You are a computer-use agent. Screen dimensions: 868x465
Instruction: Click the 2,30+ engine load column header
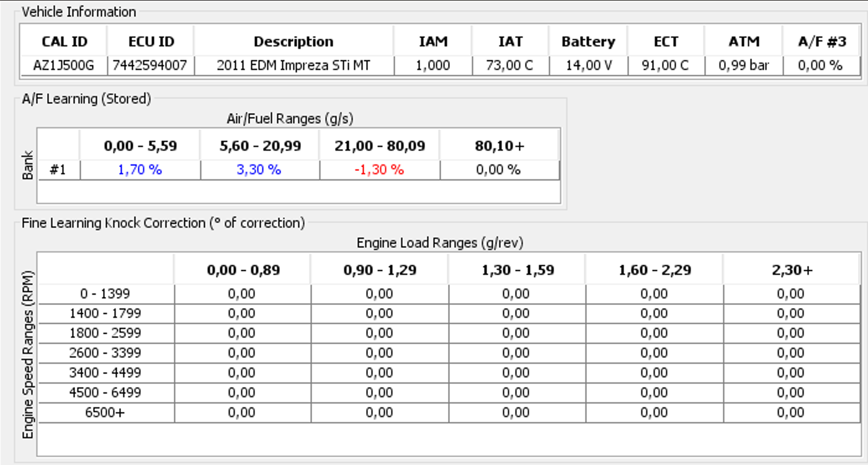pos(792,270)
